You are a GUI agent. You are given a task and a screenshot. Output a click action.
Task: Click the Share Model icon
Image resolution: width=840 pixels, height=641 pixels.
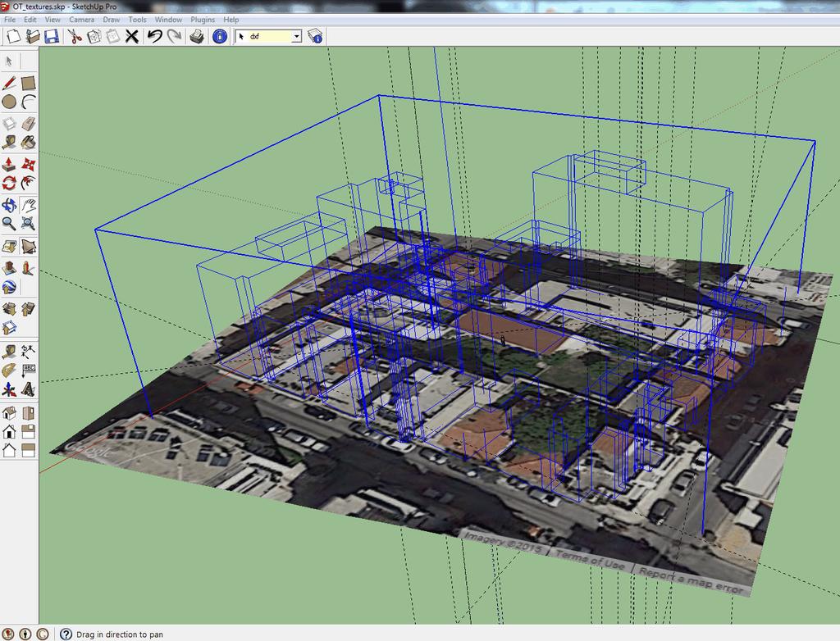click(x=28, y=308)
